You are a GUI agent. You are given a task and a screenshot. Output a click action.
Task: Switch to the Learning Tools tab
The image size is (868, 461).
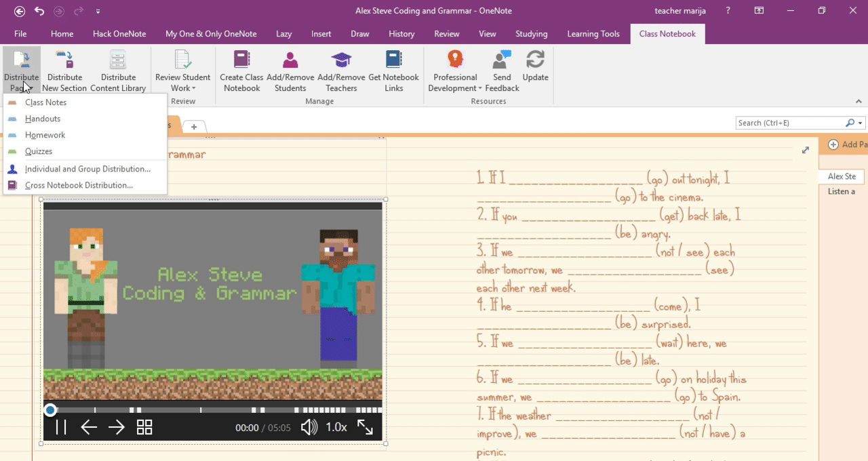click(x=593, y=34)
